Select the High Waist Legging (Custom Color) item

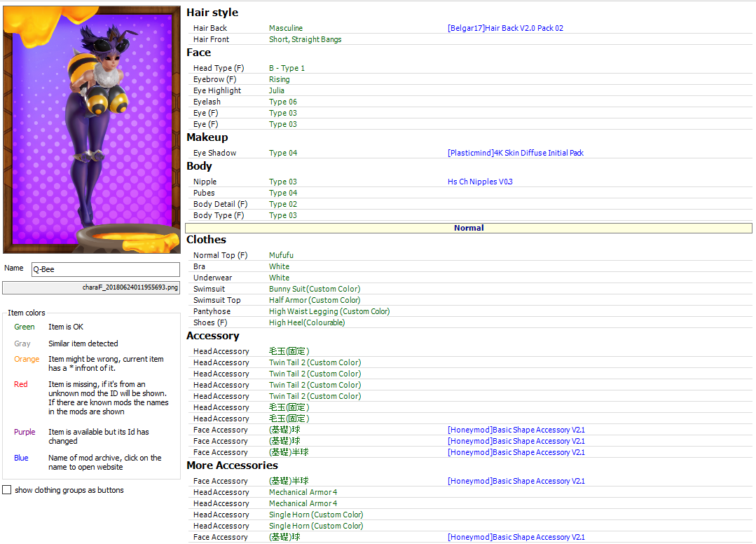(x=329, y=311)
